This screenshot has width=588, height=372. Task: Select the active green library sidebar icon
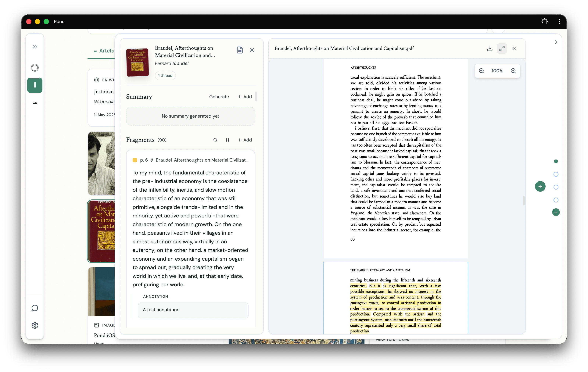tap(35, 85)
